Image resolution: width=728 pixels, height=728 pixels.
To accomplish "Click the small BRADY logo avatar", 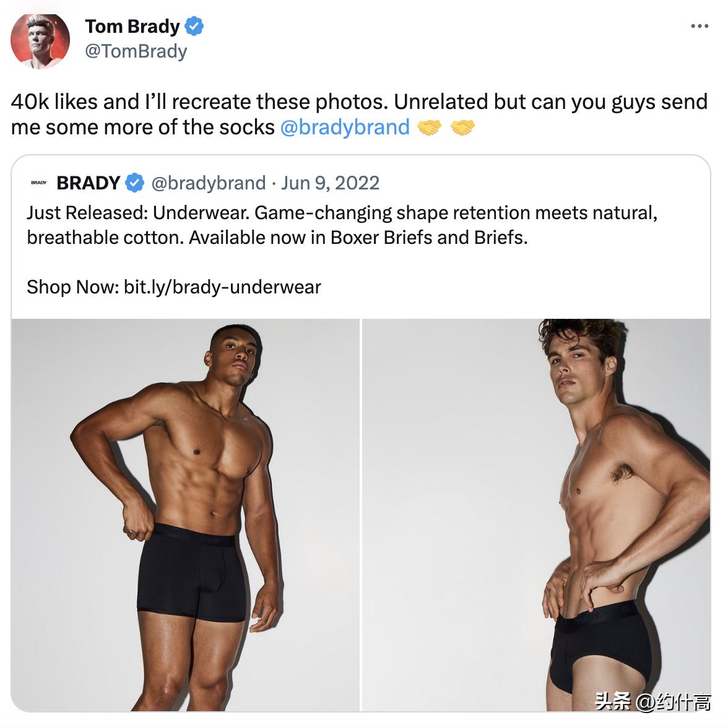I will pos(39,183).
